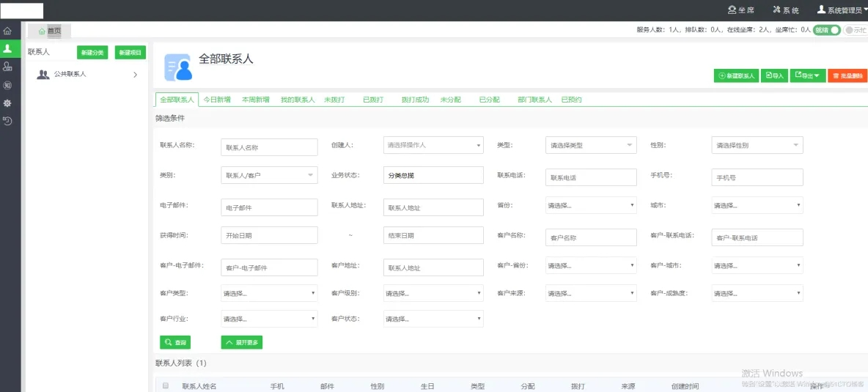Click the 批量删除 batch delete button

pos(847,75)
